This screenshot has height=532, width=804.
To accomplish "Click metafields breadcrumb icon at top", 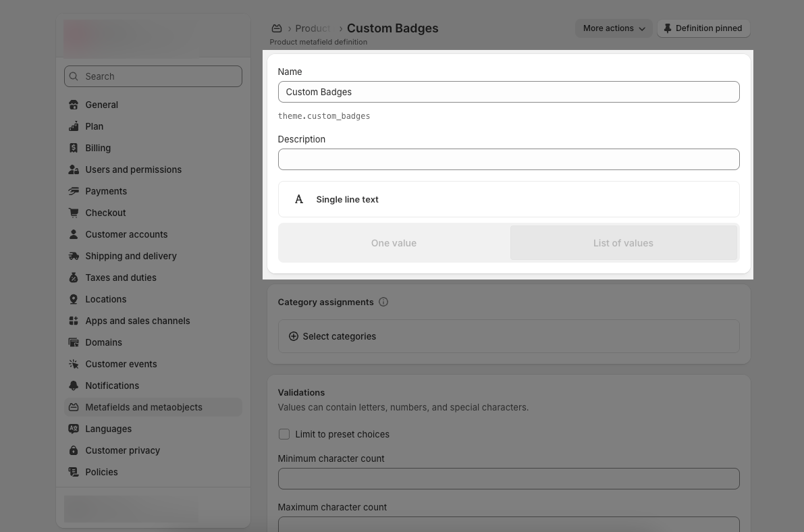I will [277, 28].
